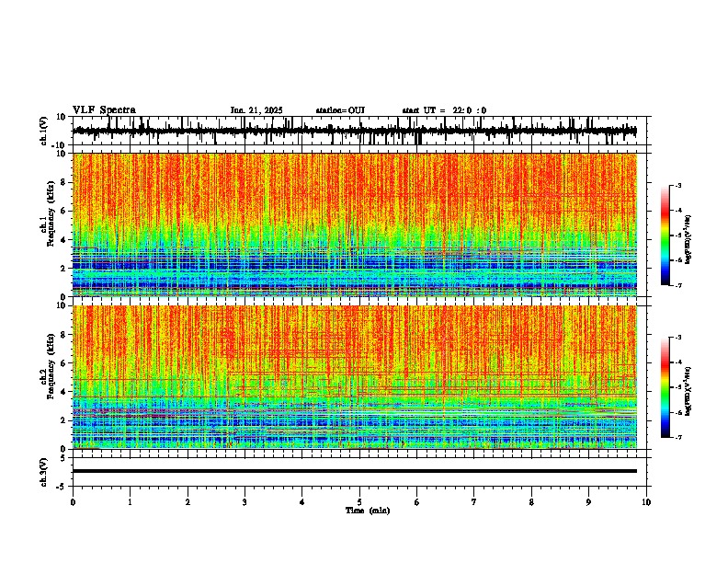Click the "6" kHz tick on ch.2 frequency axis

coord(64,363)
